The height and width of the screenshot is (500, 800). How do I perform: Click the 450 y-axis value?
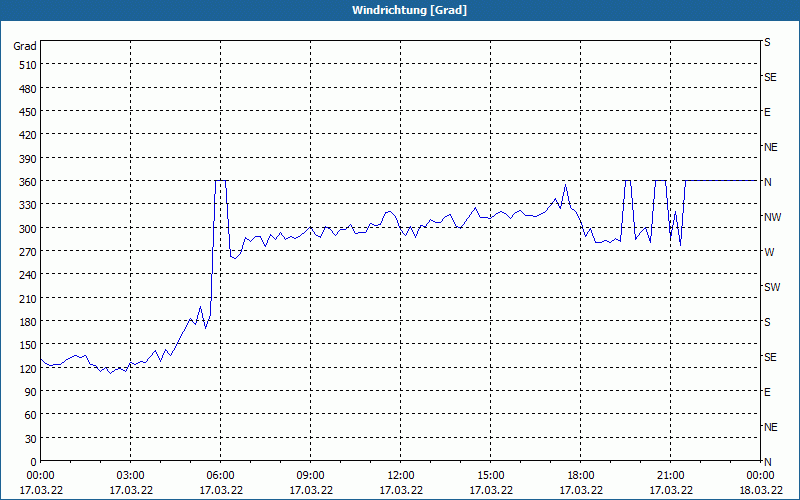coord(28,112)
